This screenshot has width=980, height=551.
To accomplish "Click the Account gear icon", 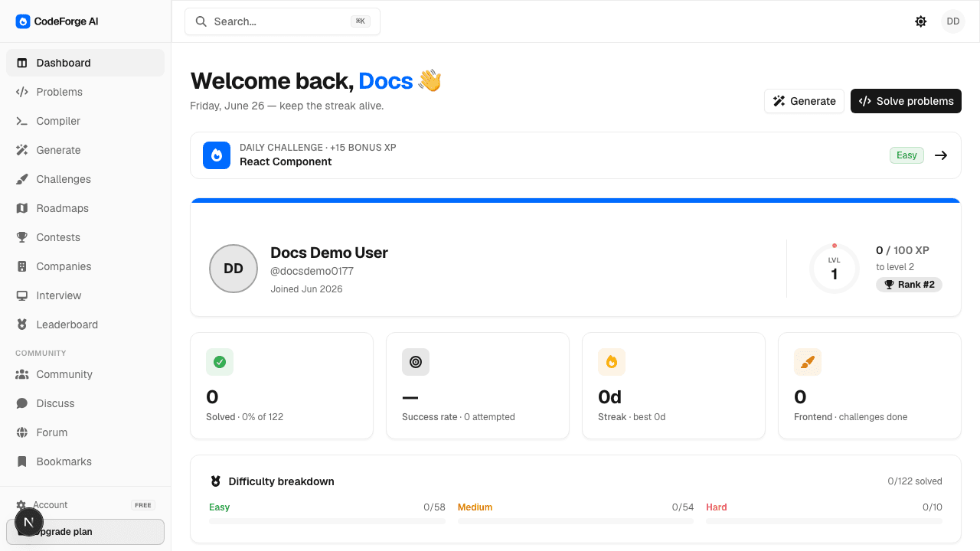I will pos(21,505).
